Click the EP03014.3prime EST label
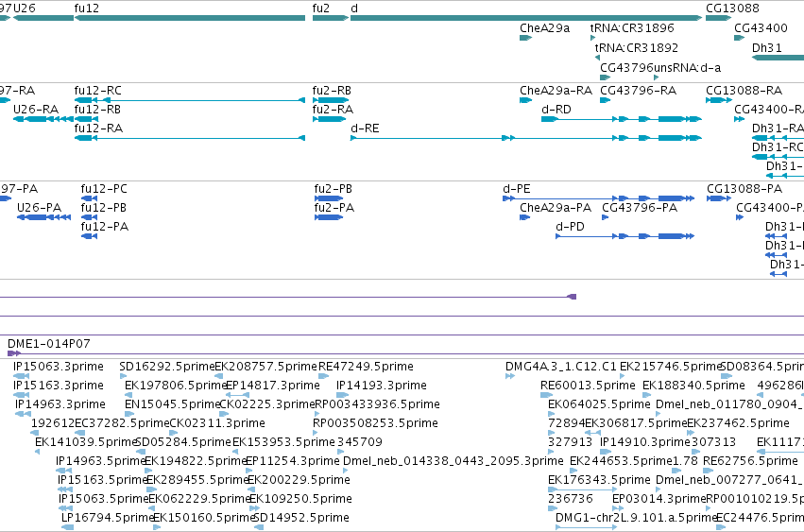This screenshot has height=532, width=804. click(659, 499)
